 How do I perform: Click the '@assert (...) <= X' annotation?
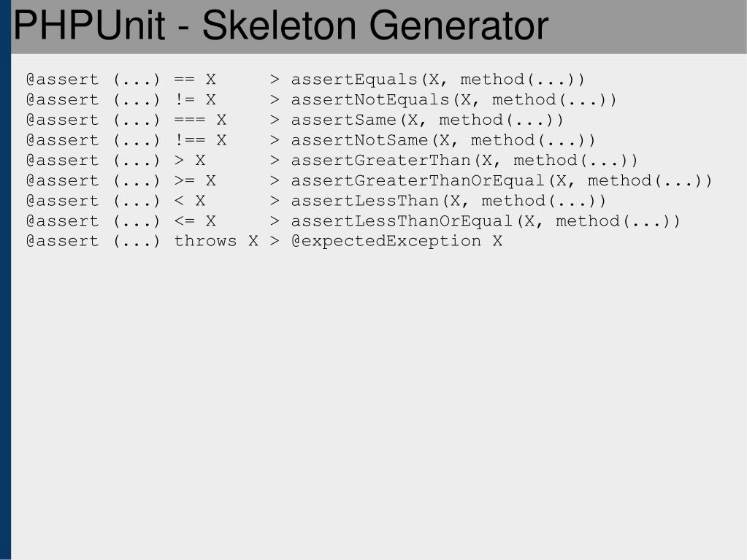pyautogui.click(x=121, y=221)
